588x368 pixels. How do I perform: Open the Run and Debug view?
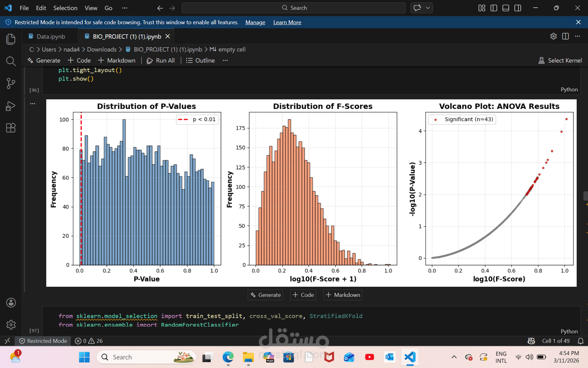pos(11,106)
